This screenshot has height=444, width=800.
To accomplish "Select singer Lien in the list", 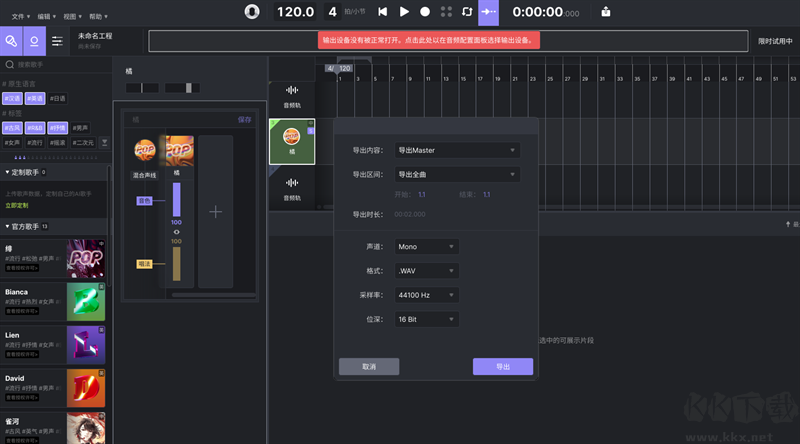I will 53,345.
